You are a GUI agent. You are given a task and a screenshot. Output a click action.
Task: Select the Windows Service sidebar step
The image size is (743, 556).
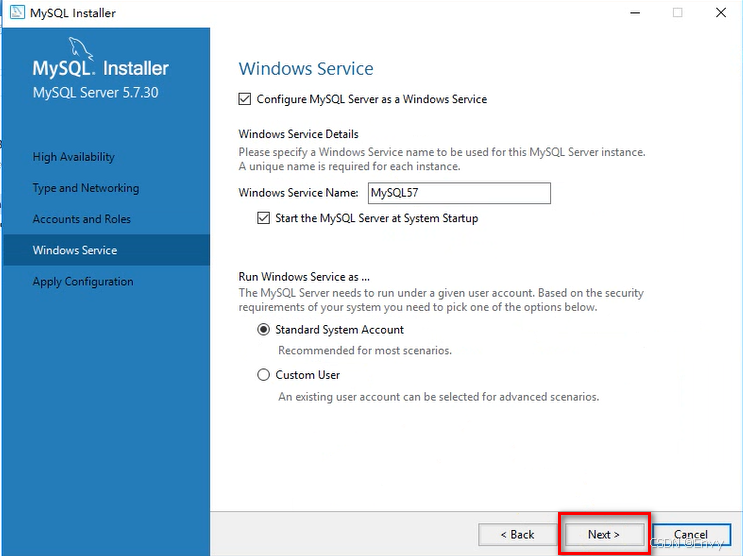[x=106, y=250]
